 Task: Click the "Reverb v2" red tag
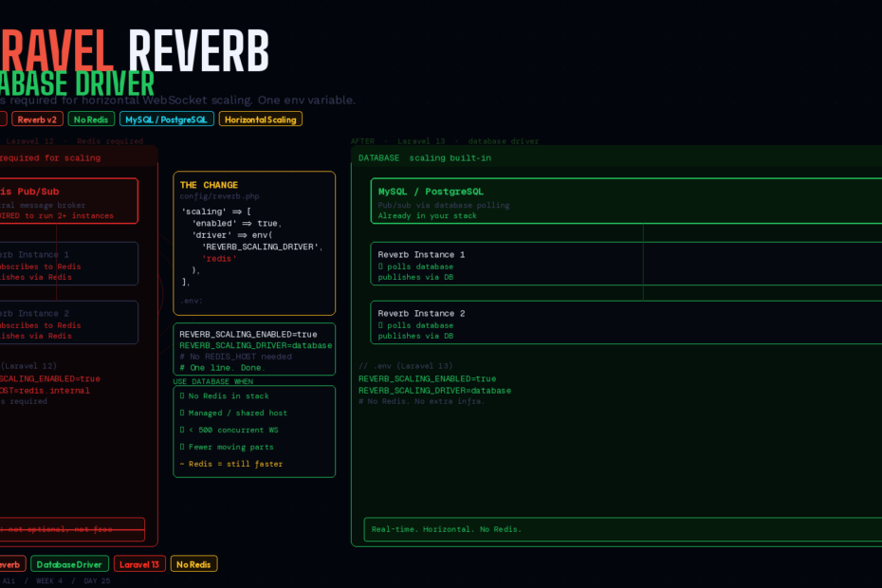tap(37, 119)
